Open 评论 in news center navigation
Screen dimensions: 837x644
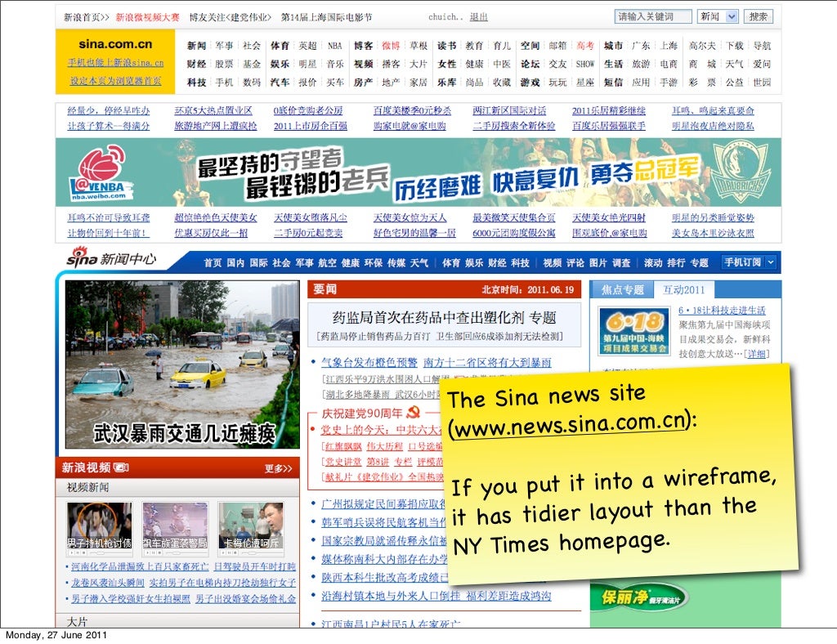575,262
